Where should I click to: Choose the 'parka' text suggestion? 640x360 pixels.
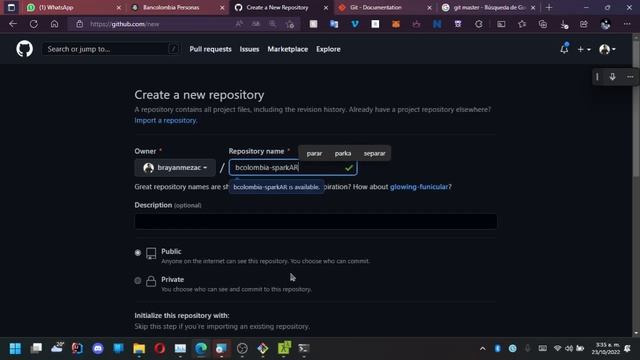point(343,153)
